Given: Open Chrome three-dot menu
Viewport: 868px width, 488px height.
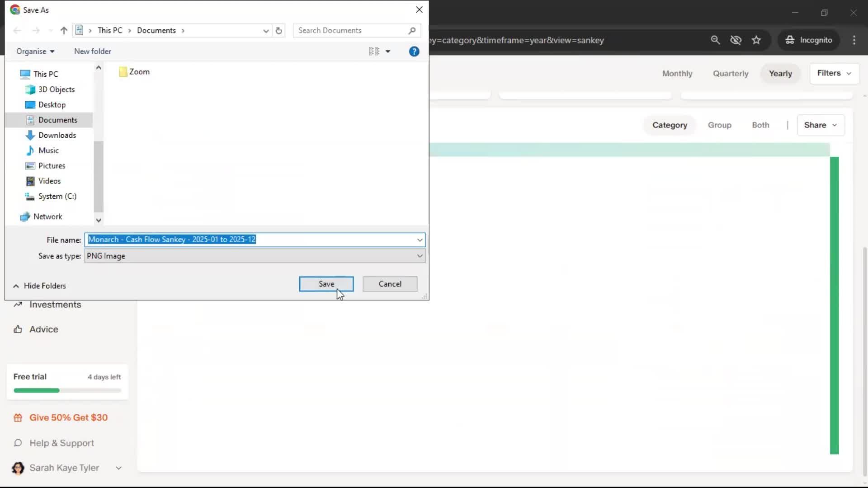Looking at the screenshot, I should tap(854, 40).
